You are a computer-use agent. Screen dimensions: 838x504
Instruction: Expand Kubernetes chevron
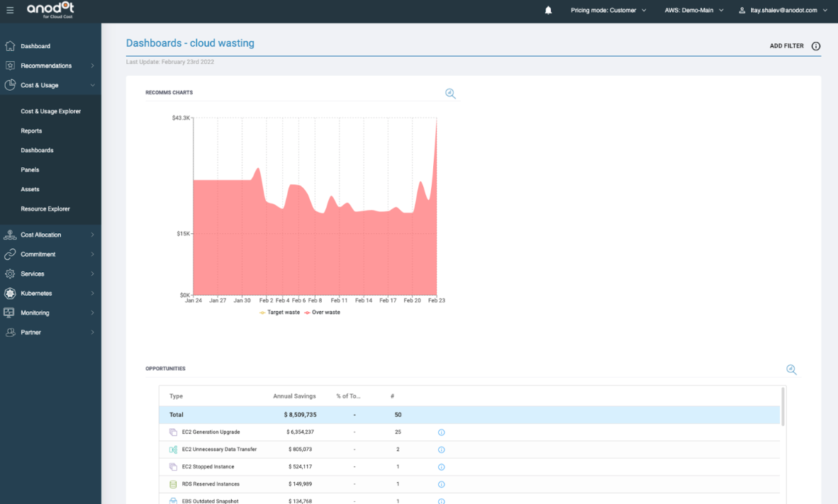[92, 293]
